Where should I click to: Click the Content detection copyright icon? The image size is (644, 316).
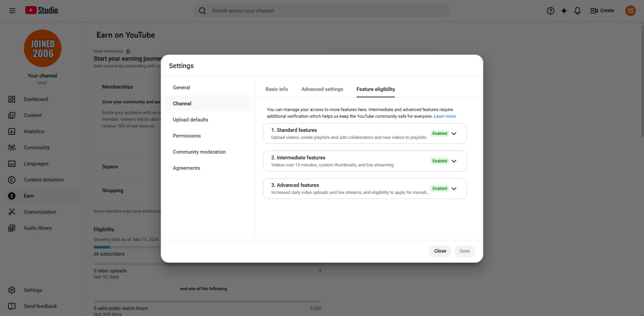pos(12,180)
